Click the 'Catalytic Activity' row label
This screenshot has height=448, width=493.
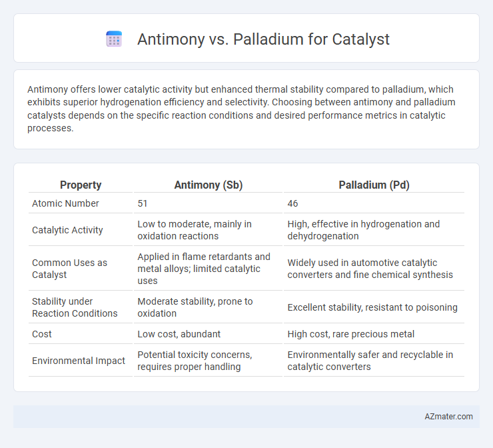[x=67, y=230]
